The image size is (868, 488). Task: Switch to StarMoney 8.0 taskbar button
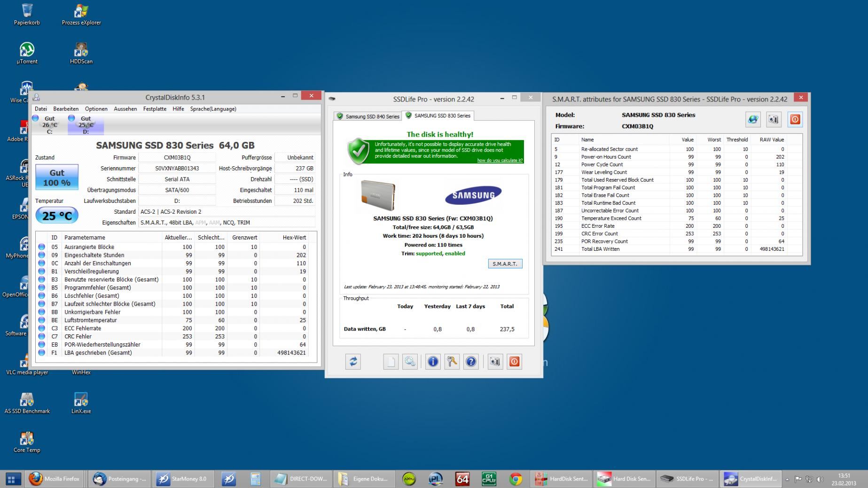(183, 479)
